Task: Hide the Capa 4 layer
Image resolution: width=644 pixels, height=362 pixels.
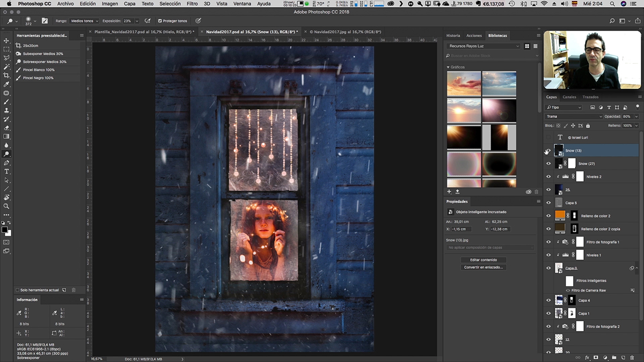Action: tap(548, 300)
